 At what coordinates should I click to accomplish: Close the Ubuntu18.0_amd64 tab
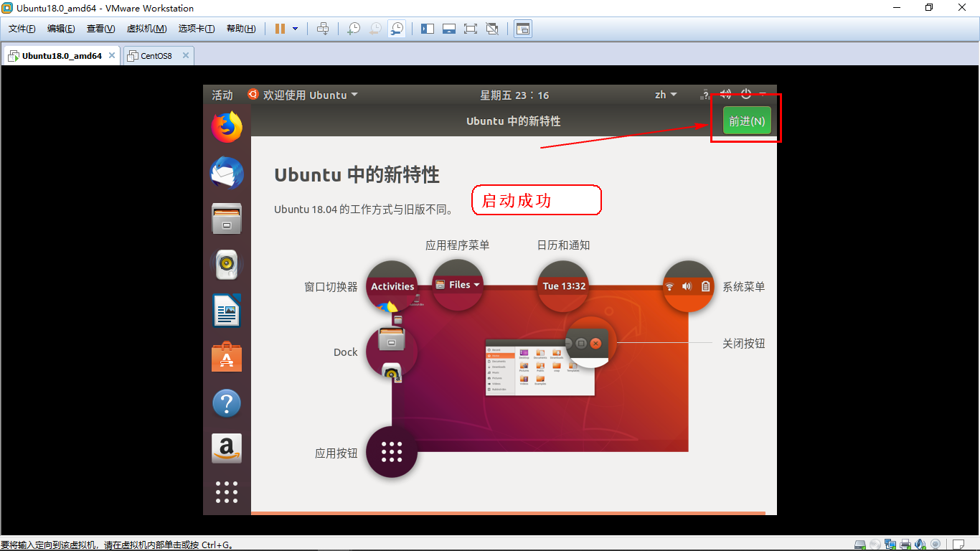click(112, 55)
